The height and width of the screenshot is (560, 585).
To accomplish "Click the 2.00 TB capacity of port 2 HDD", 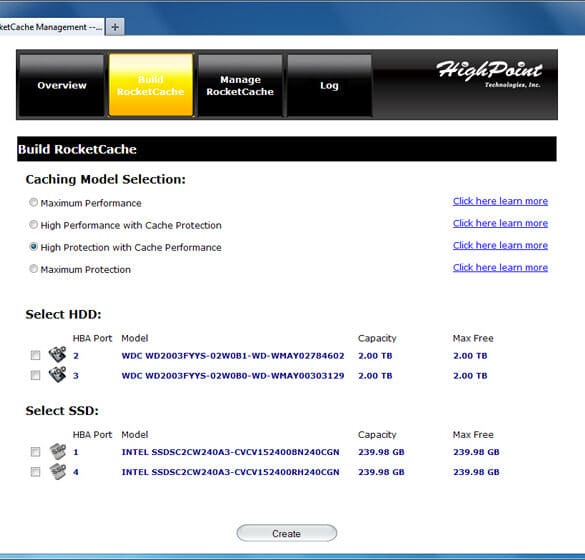I will click(375, 356).
